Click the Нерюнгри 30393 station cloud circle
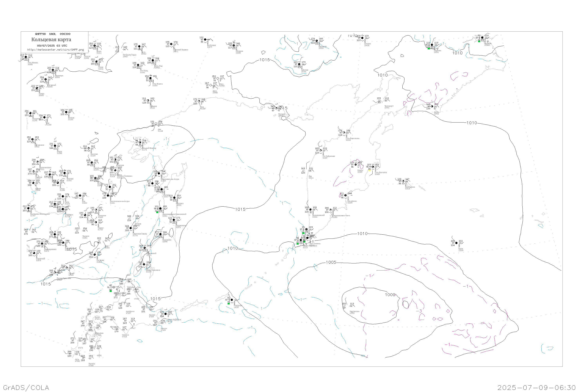 [53, 70]
